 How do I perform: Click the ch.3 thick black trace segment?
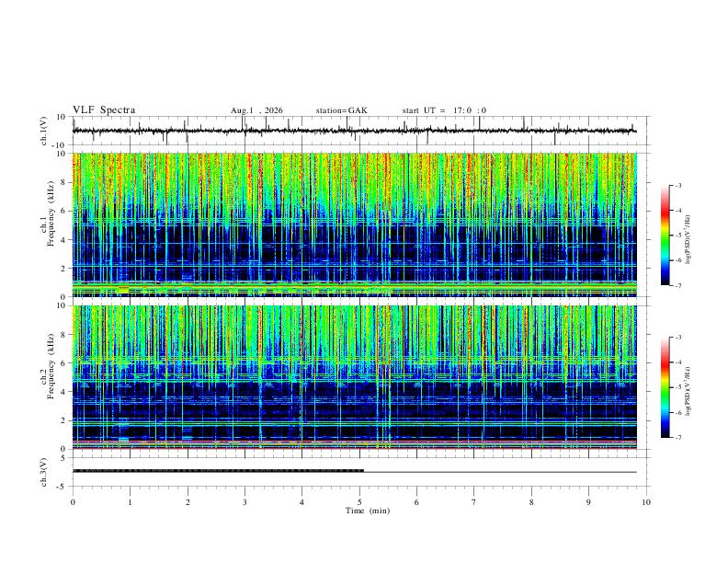click(x=218, y=471)
